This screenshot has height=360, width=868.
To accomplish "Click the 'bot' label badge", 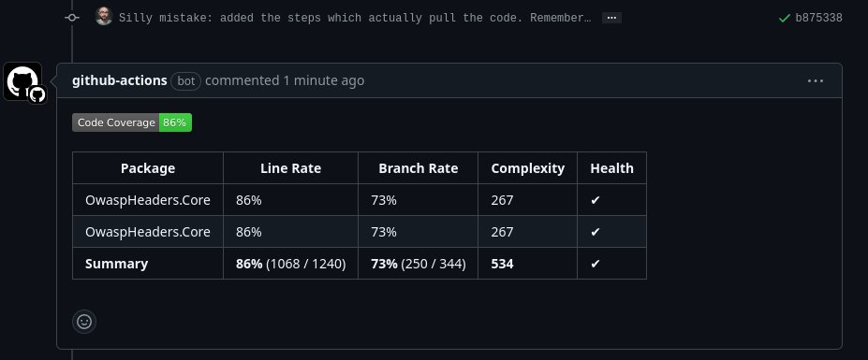I will coord(186,80).
